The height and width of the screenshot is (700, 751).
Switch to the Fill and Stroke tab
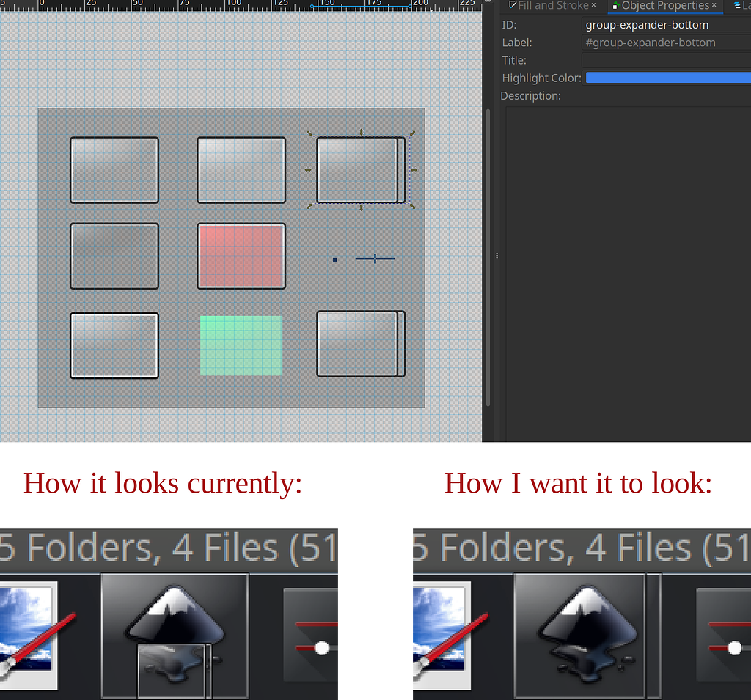click(x=550, y=6)
